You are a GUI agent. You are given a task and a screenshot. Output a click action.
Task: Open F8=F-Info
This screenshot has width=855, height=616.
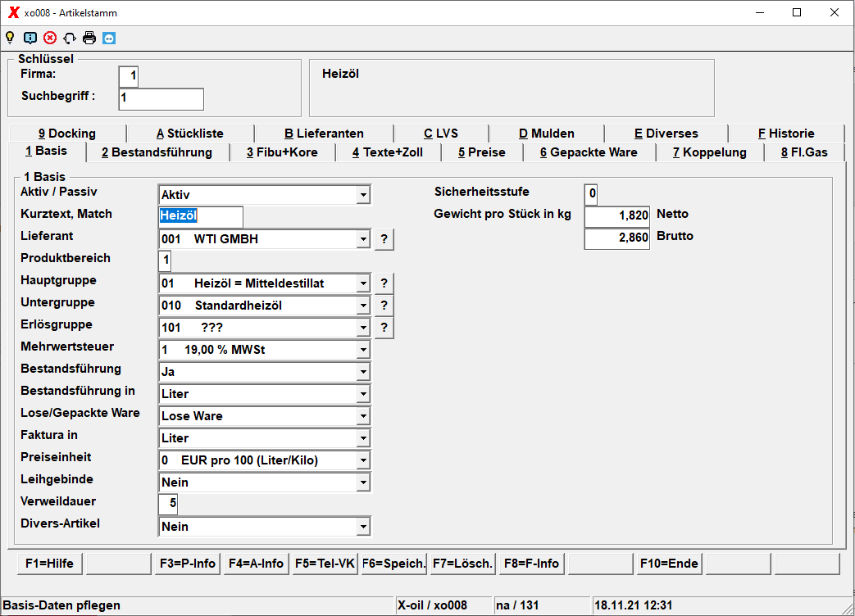tap(532, 564)
